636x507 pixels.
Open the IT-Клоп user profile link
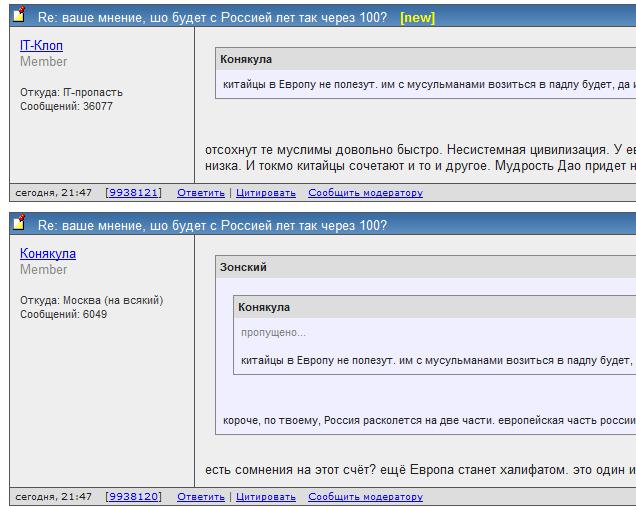point(41,46)
